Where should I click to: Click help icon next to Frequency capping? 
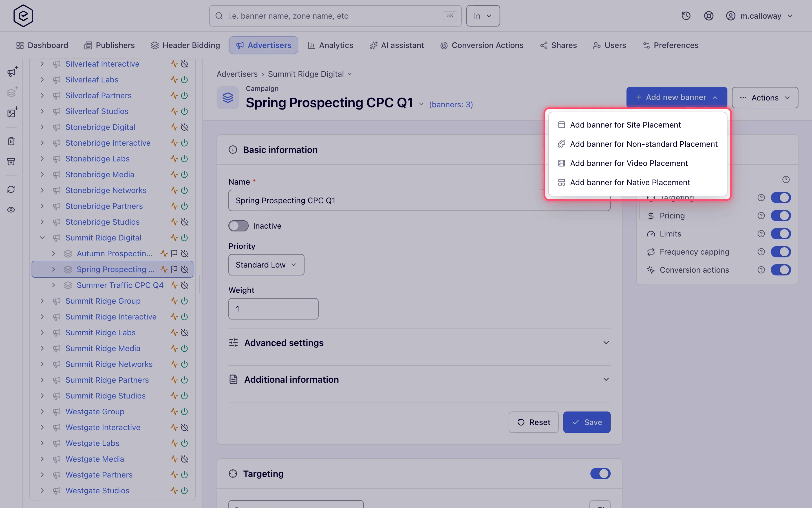coord(761,252)
